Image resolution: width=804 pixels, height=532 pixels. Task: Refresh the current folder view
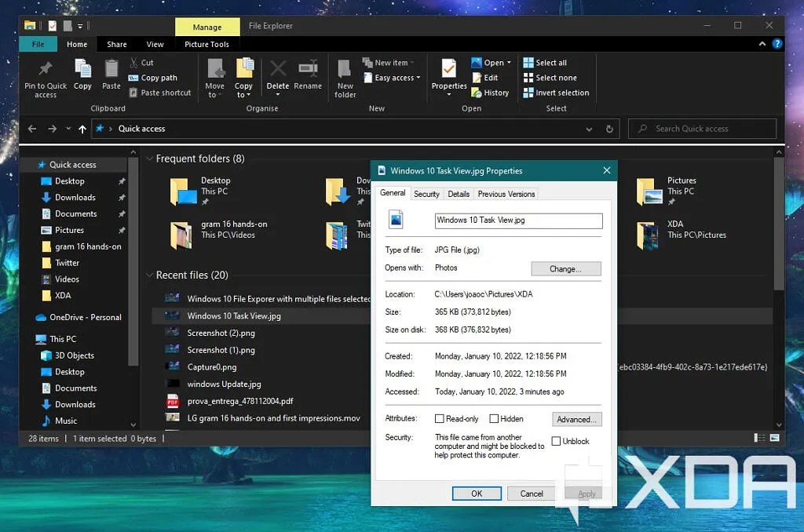click(610, 129)
